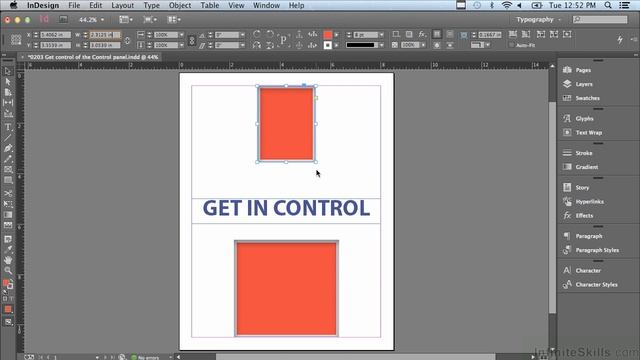Open the stroke weight dropdown

381,35
